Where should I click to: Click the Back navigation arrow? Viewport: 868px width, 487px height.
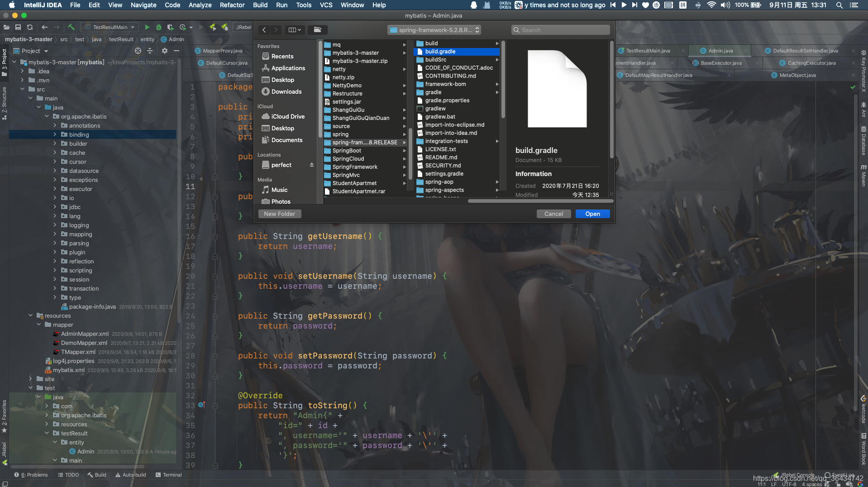pyautogui.click(x=44, y=27)
